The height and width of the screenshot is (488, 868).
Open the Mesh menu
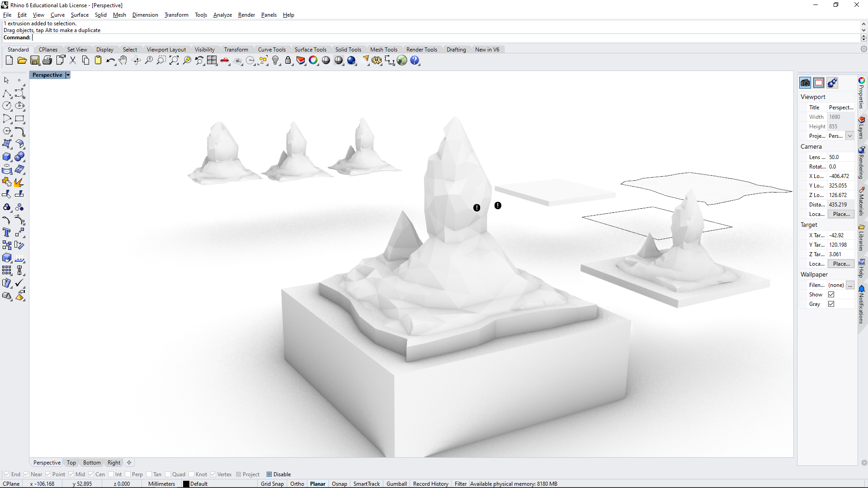click(119, 15)
